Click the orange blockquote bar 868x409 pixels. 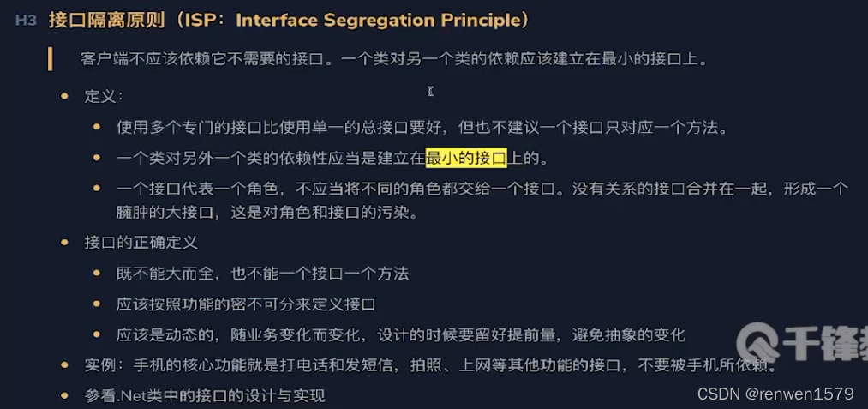click(51, 59)
